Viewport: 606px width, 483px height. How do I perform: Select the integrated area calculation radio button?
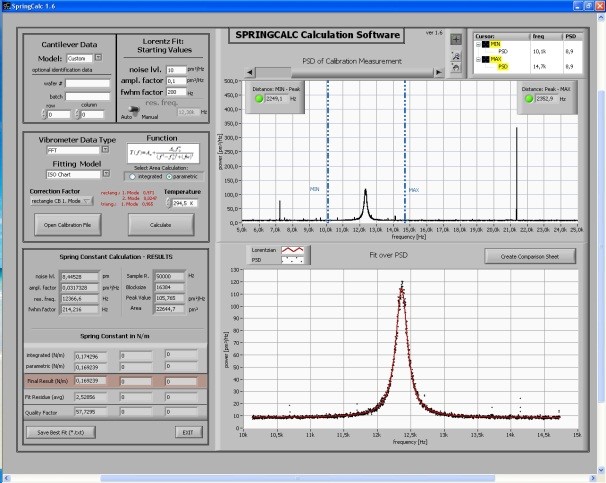(133, 177)
